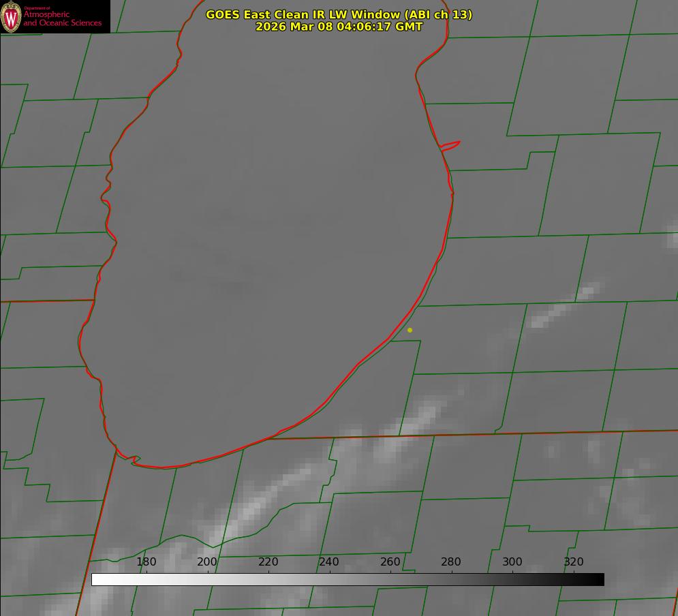Click the small hooked inlet on south shoreline
Viewport: 678px width, 616px height.
coord(134,460)
